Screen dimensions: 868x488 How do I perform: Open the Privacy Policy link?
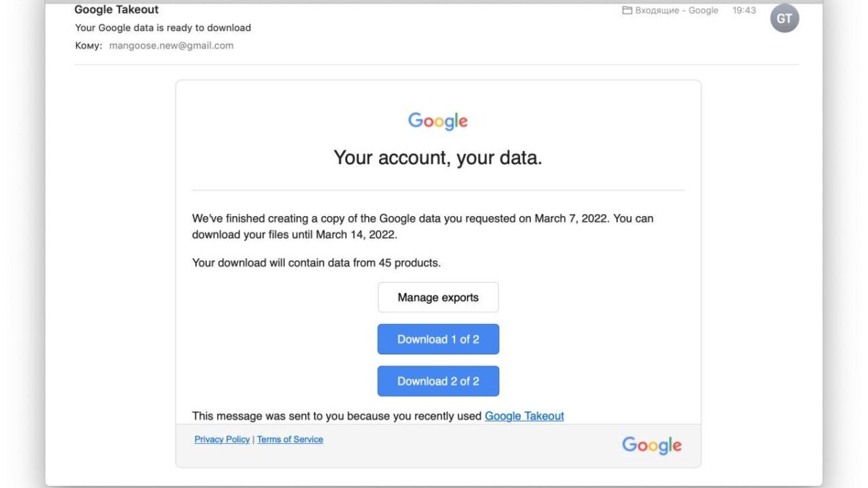point(222,440)
